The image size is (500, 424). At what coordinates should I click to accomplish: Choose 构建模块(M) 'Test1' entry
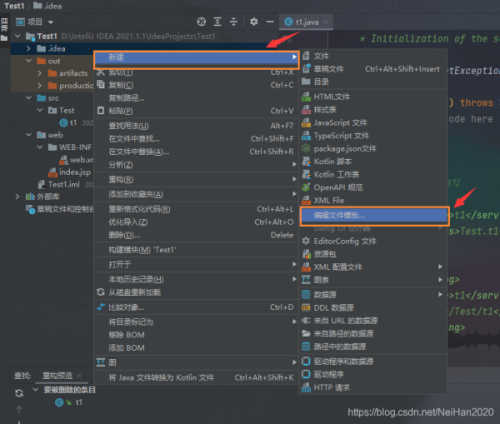click(x=196, y=250)
